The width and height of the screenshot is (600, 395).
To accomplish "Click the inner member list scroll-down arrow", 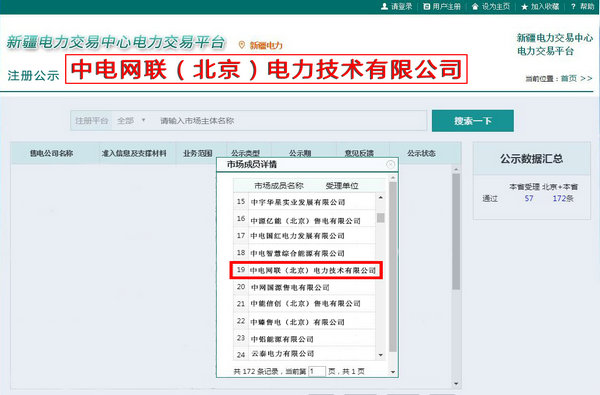I will point(380,355).
